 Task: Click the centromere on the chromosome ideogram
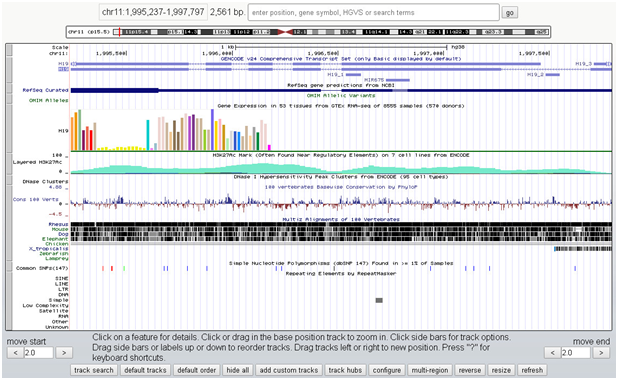click(x=285, y=32)
